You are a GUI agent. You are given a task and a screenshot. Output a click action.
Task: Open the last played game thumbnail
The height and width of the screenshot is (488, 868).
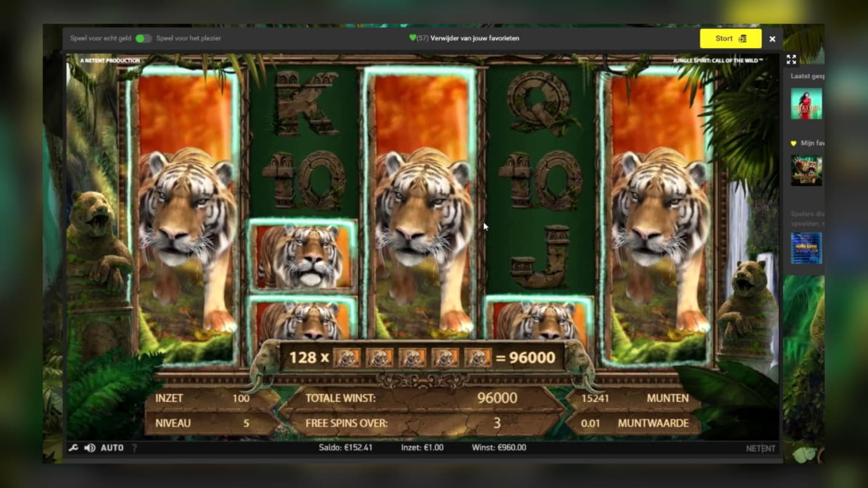pyautogui.click(x=806, y=104)
